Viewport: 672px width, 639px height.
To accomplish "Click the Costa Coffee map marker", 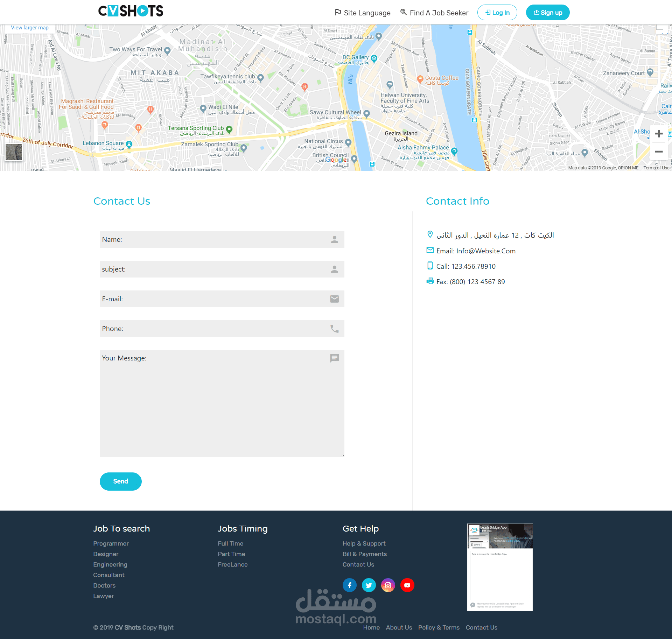I will tap(420, 79).
